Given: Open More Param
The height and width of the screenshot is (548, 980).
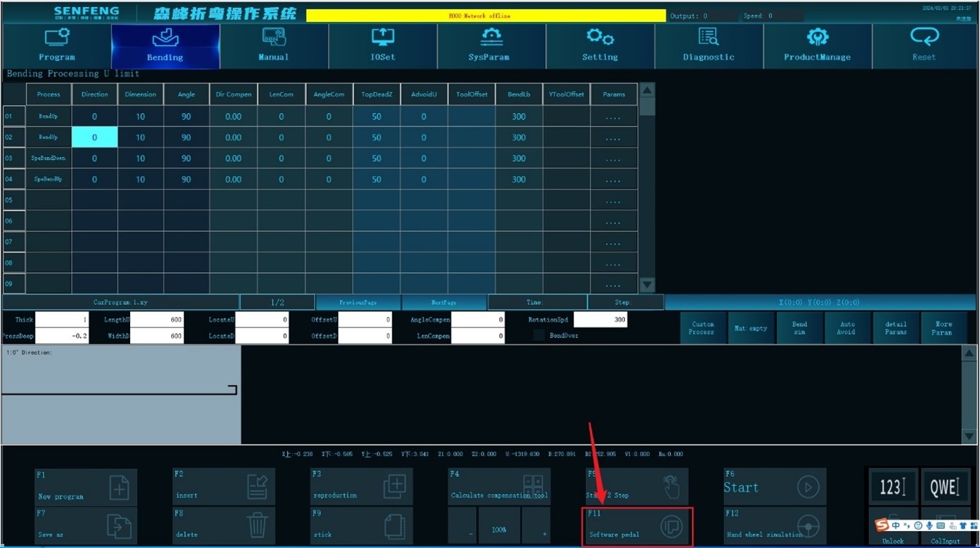Looking at the screenshot, I should point(943,328).
